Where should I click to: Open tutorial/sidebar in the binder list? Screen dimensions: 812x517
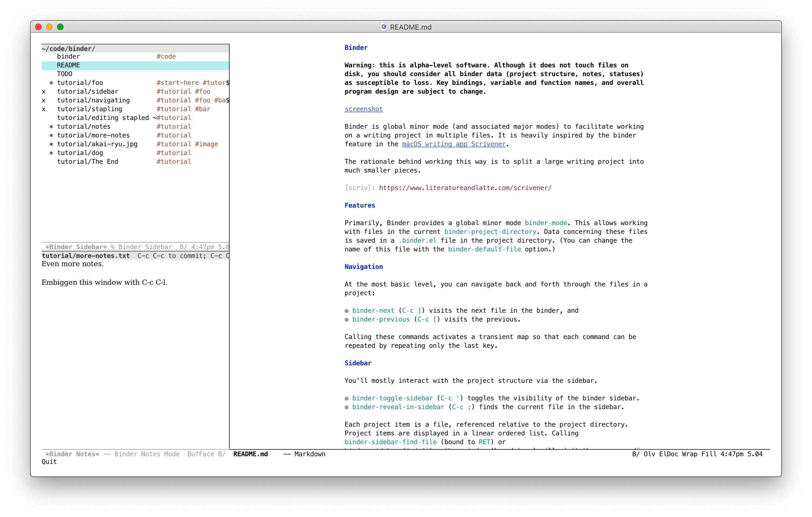tap(88, 91)
